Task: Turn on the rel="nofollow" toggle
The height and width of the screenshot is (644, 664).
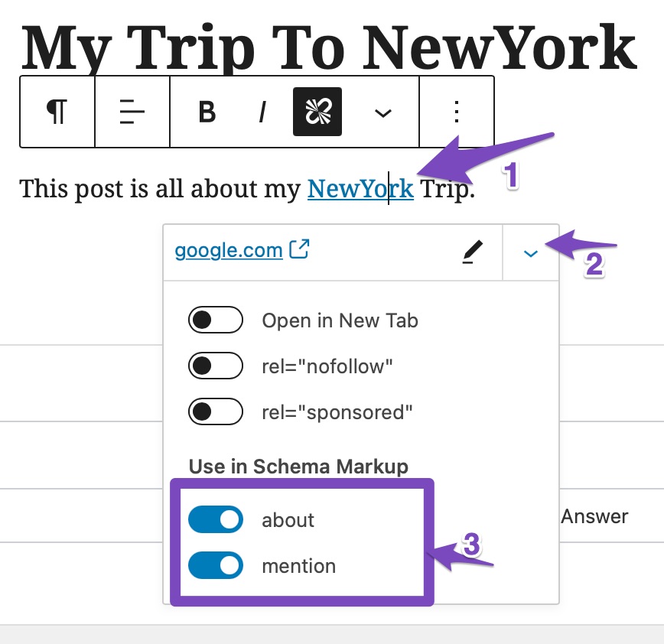Action: tap(215, 366)
